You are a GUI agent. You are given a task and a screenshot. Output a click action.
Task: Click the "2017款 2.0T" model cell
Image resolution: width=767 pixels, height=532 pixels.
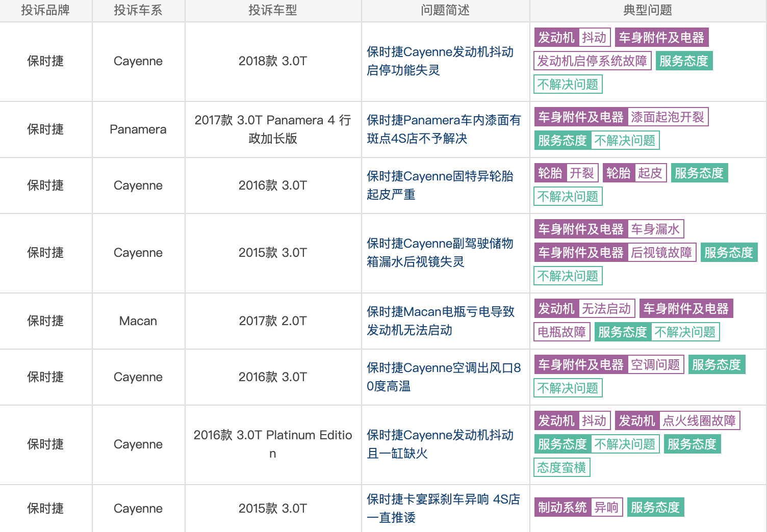pyautogui.click(x=273, y=321)
